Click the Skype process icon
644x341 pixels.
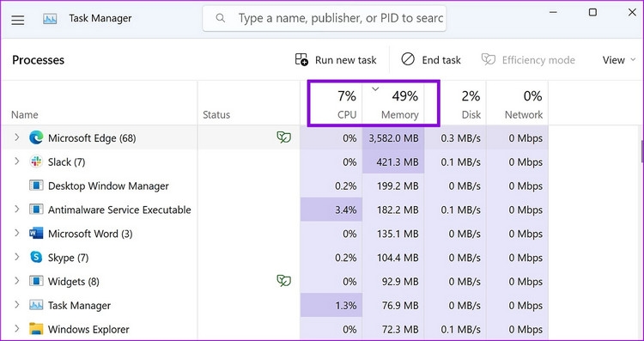[36, 258]
